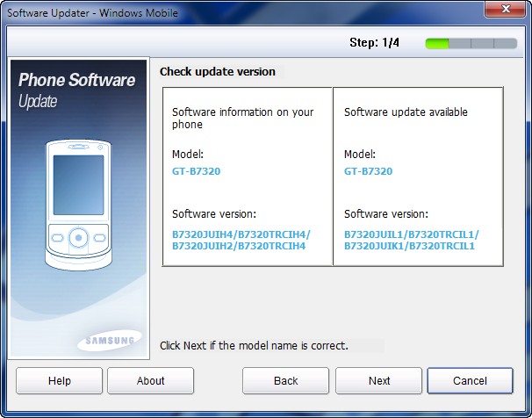Select the current software version B7320JUIH4 text
The height and width of the screenshot is (418, 532).
click(x=241, y=241)
